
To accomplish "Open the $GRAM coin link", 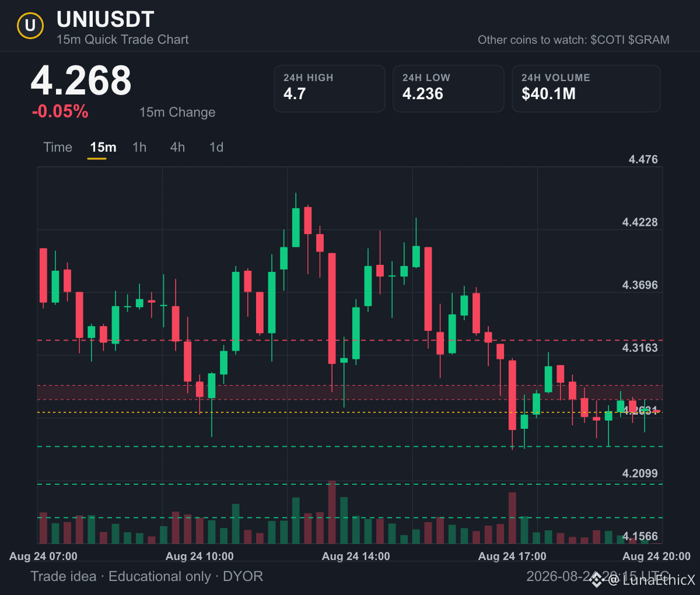I will pyautogui.click(x=649, y=40).
